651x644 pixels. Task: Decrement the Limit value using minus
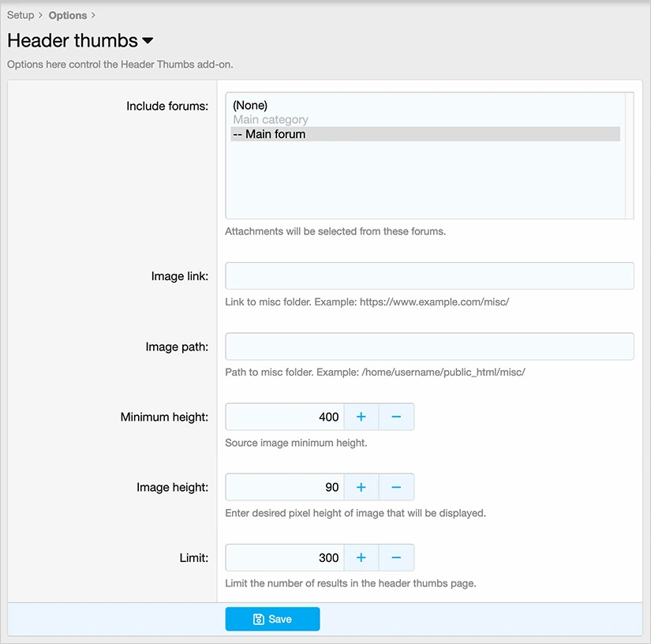[x=396, y=557]
